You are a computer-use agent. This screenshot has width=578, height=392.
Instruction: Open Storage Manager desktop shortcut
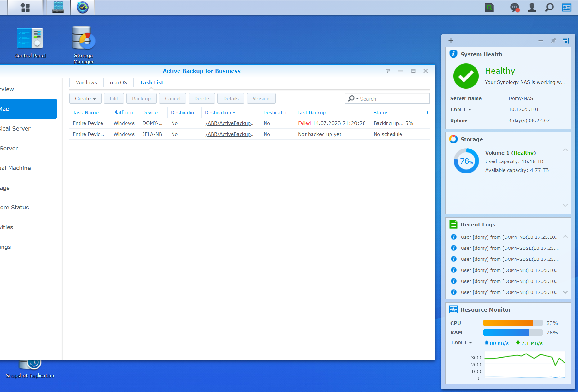click(x=84, y=45)
